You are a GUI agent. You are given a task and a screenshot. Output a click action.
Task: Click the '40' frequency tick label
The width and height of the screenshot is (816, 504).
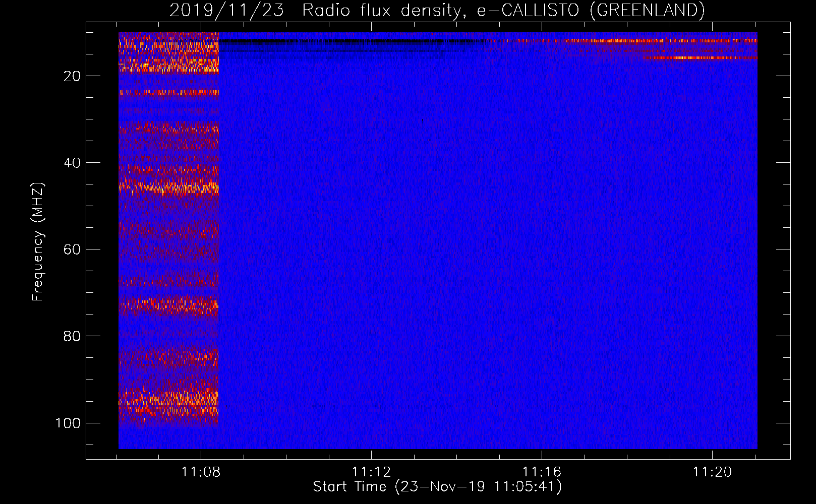[72, 163]
